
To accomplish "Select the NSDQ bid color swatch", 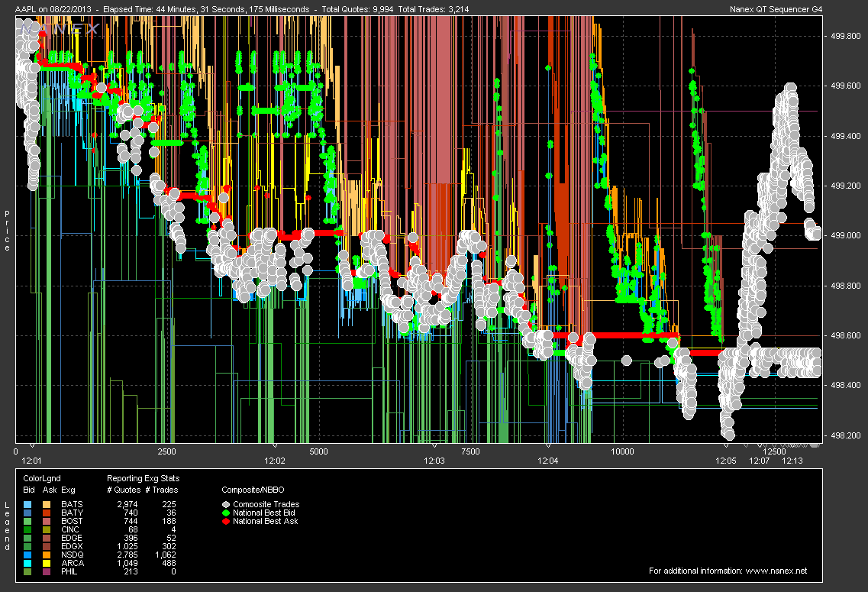I will pos(27,555).
